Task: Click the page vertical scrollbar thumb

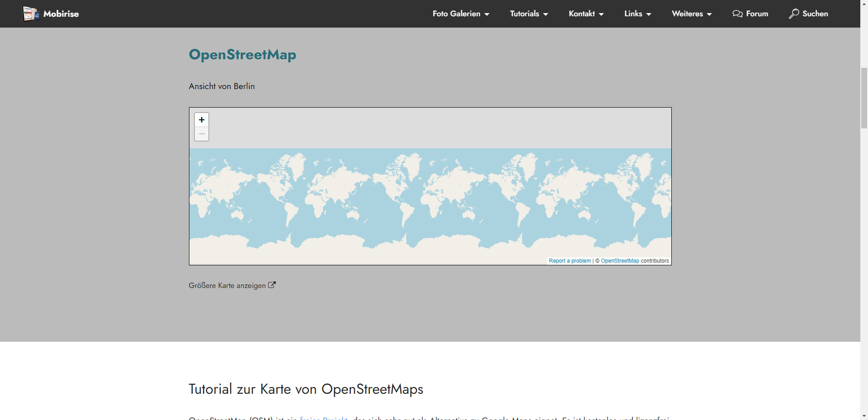Action: point(864,97)
